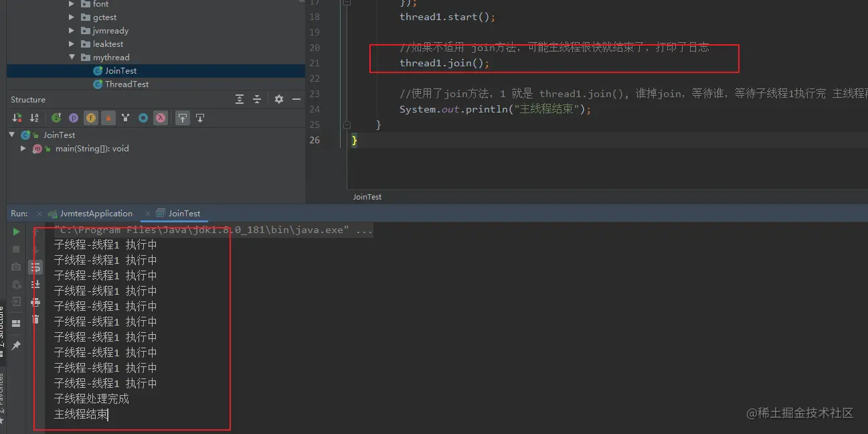Toggle Show Lambdas pink lambda icon
Screen dimensions: 868x434
(x=161, y=118)
